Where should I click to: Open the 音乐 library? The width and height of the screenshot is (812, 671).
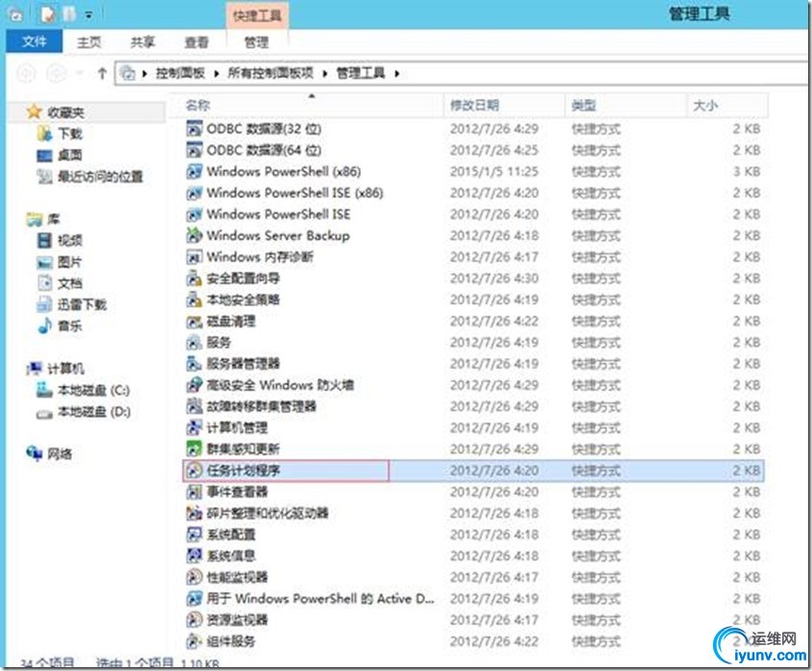[x=70, y=325]
